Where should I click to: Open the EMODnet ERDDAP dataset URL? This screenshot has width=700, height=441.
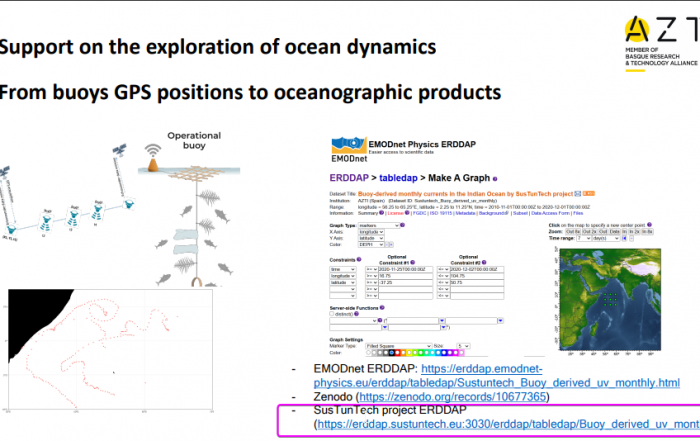tap(496, 376)
